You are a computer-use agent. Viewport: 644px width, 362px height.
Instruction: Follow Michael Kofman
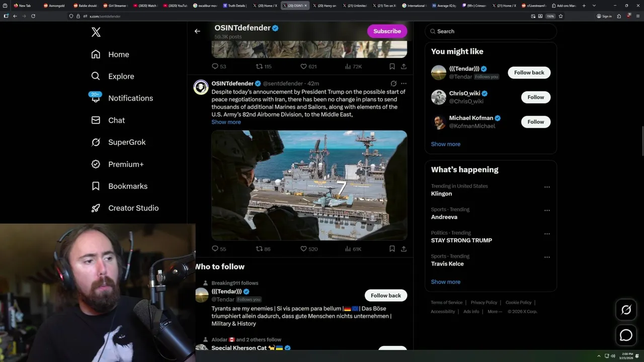[x=535, y=122]
